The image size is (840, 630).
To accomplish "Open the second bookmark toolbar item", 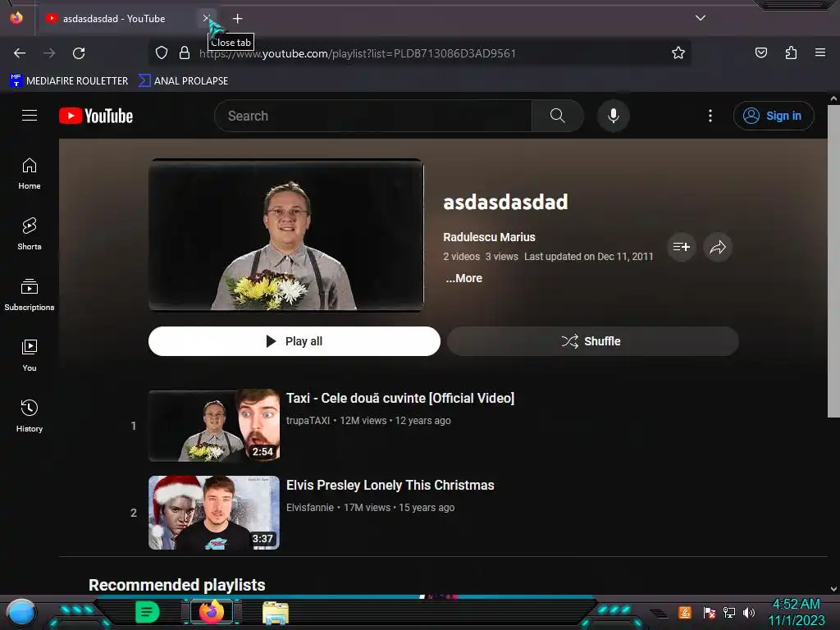I will [x=183, y=81].
